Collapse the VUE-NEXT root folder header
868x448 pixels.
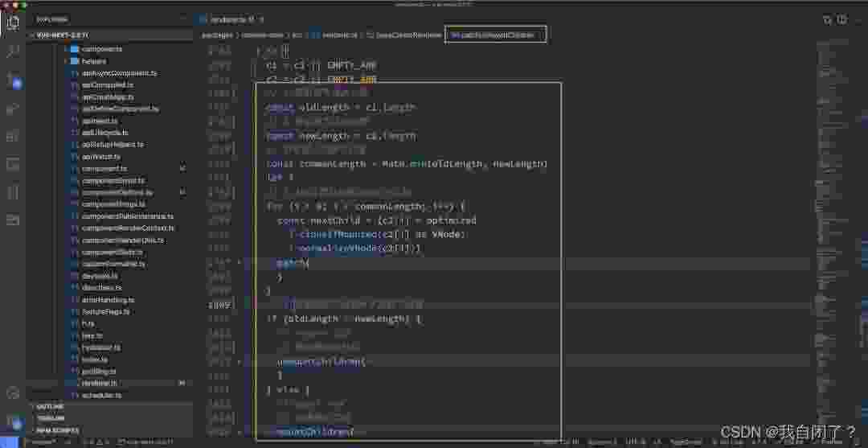(109, 35)
